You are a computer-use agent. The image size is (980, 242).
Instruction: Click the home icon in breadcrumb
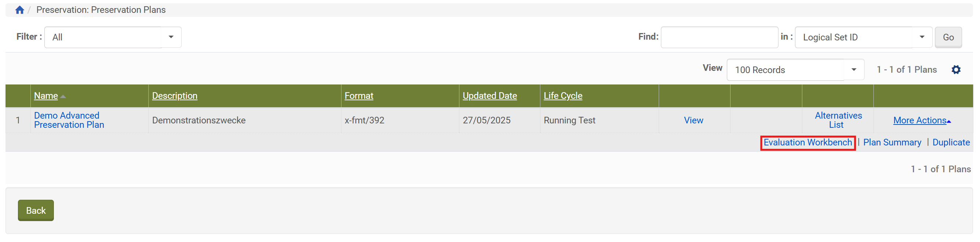coord(20,10)
